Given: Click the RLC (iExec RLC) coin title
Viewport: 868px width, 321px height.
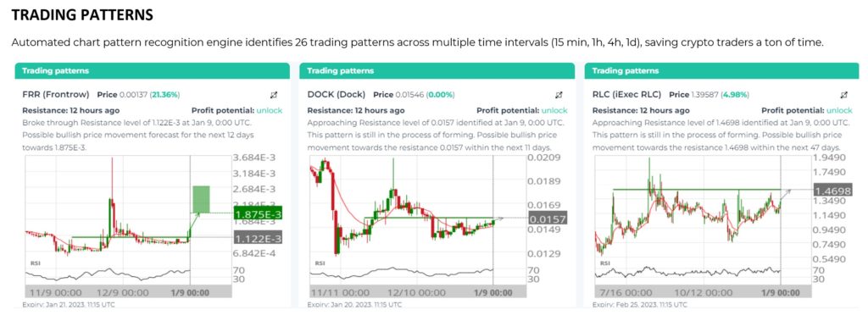Looking at the screenshot, I should coord(627,95).
